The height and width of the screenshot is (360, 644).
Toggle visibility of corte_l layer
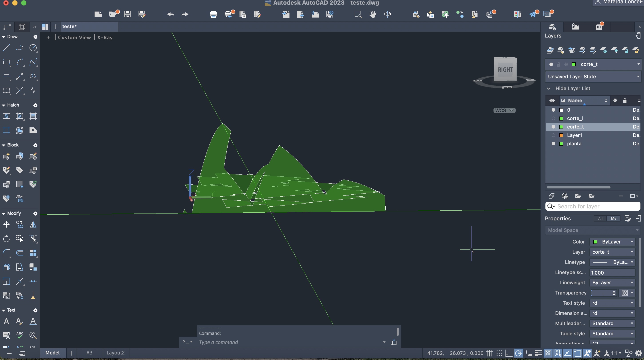click(x=553, y=119)
